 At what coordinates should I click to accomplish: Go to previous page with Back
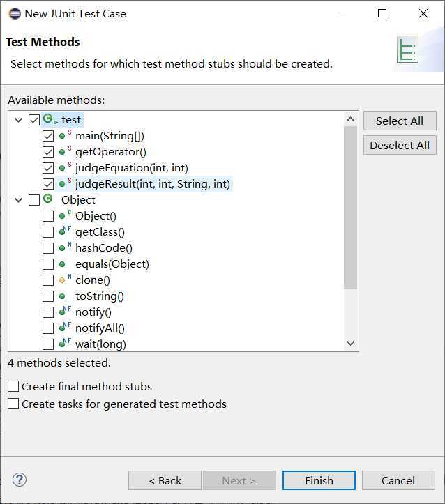tap(165, 480)
